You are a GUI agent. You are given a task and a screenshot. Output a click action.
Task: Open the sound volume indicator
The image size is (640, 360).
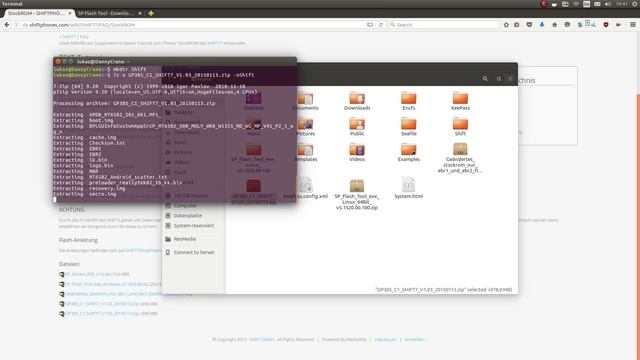point(607,4)
